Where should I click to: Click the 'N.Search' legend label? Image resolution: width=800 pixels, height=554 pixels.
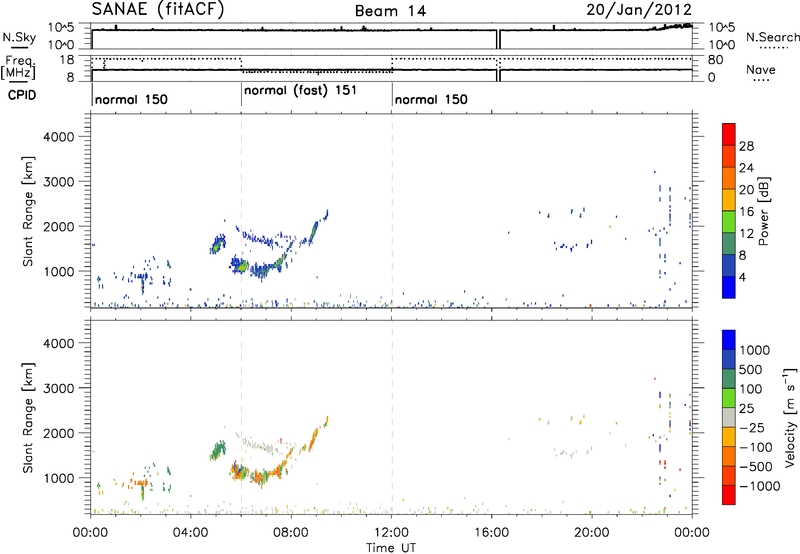coord(772,37)
